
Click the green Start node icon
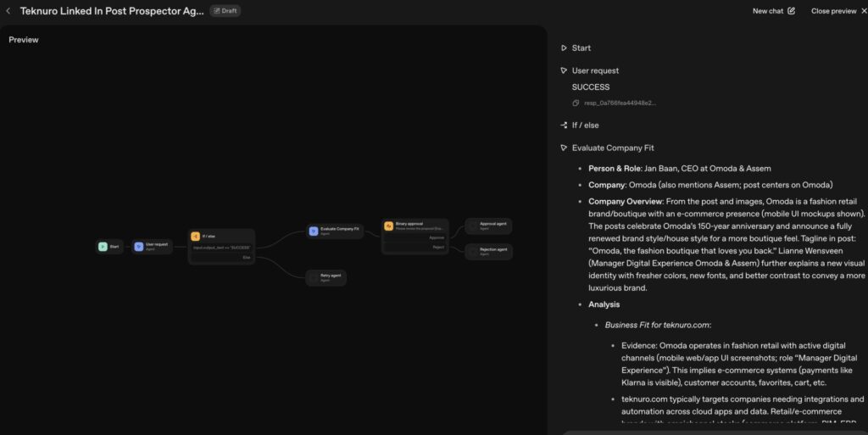click(x=103, y=247)
